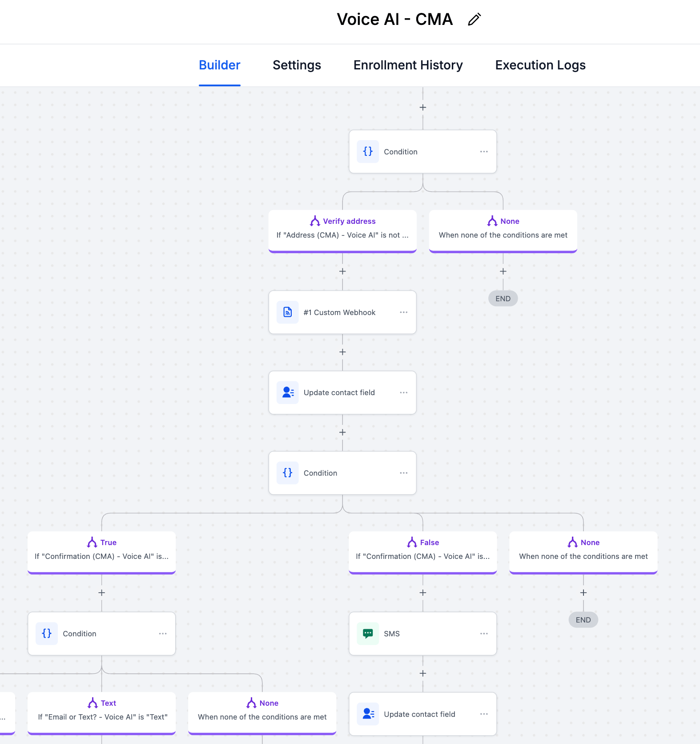Image resolution: width=700 pixels, height=744 pixels.
Task: Click the plus below Verify address branch
Action: click(342, 271)
